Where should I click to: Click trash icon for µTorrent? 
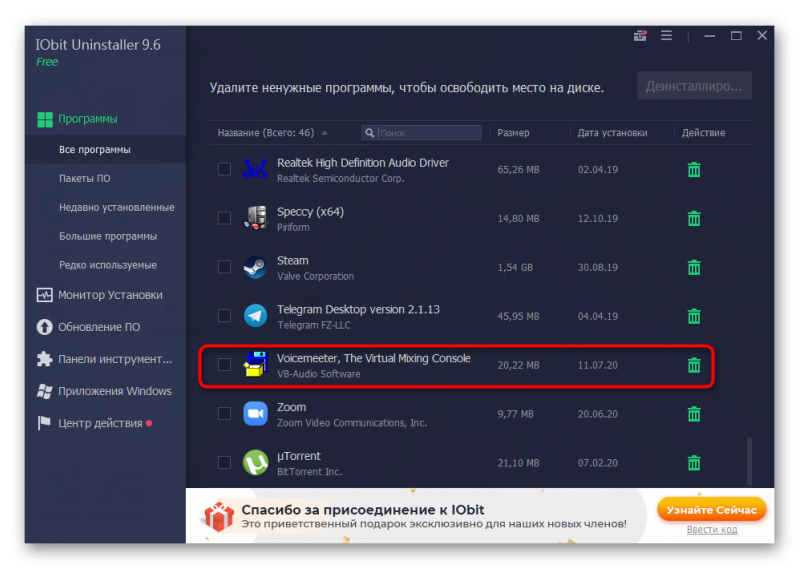[x=694, y=463]
